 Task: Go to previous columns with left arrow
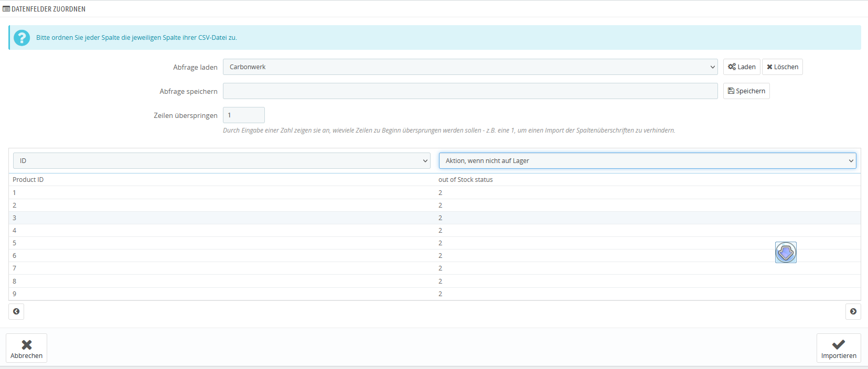click(16, 311)
